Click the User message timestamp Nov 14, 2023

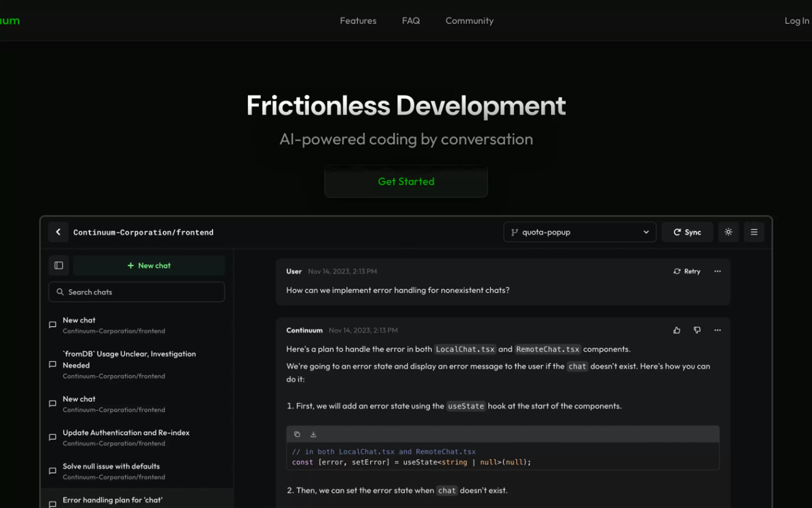click(x=342, y=272)
